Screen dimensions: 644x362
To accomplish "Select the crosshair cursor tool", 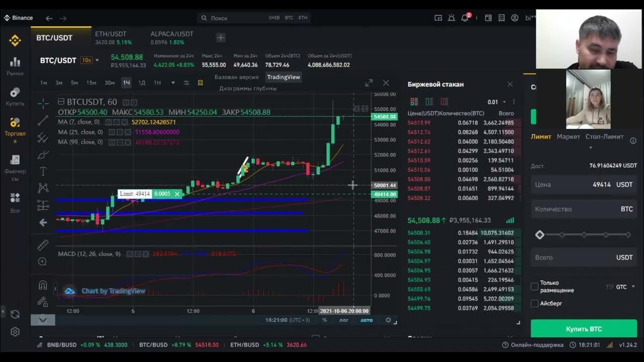I will pyautogui.click(x=43, y=104).
